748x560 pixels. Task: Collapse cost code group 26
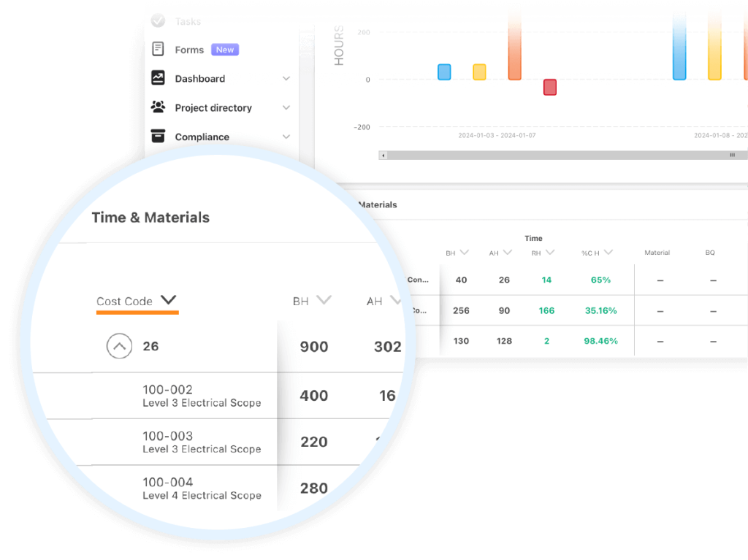[x=119, y=346]
